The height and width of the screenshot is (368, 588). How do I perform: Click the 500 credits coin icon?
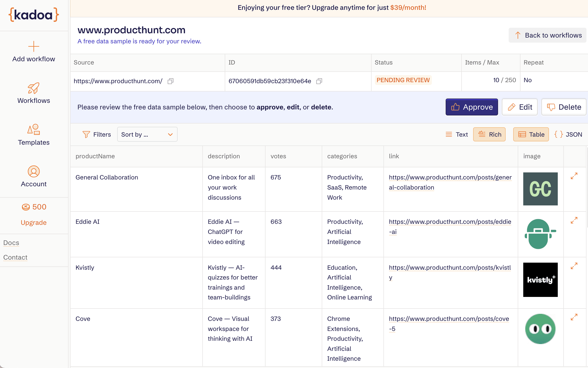26,207
